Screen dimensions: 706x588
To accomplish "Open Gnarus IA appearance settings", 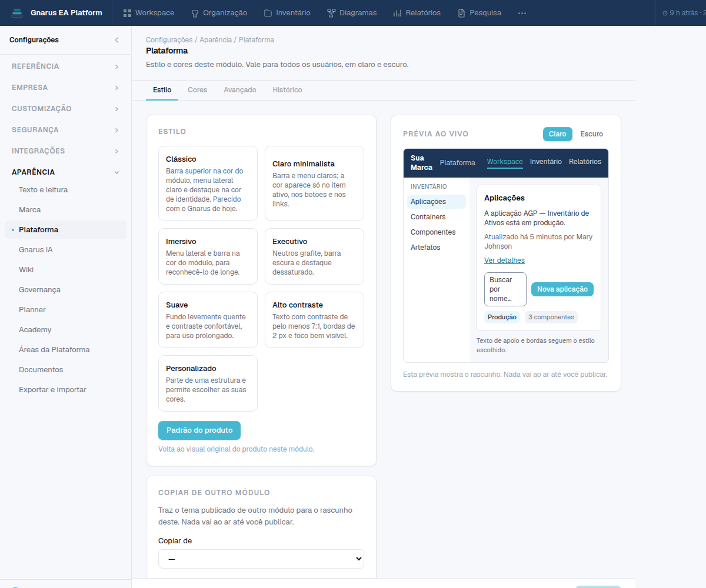I will (x=65, y=250).
